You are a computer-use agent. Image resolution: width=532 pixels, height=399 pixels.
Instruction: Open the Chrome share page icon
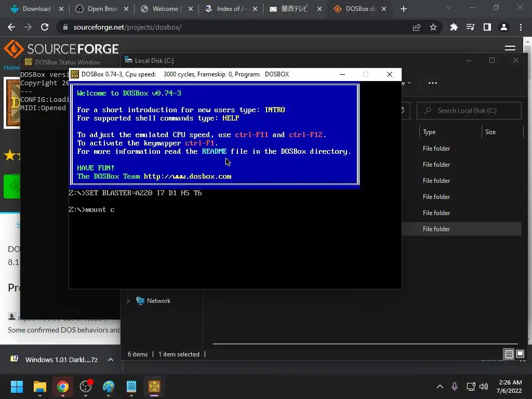[x=417, y=27]
